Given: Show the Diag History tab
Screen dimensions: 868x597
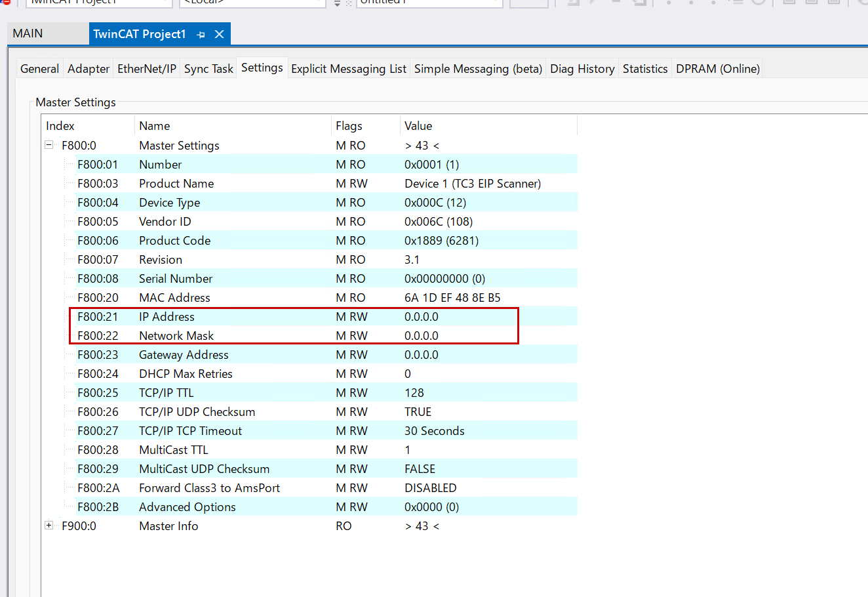Looking at the screenshot, I should tap(582, 69).
